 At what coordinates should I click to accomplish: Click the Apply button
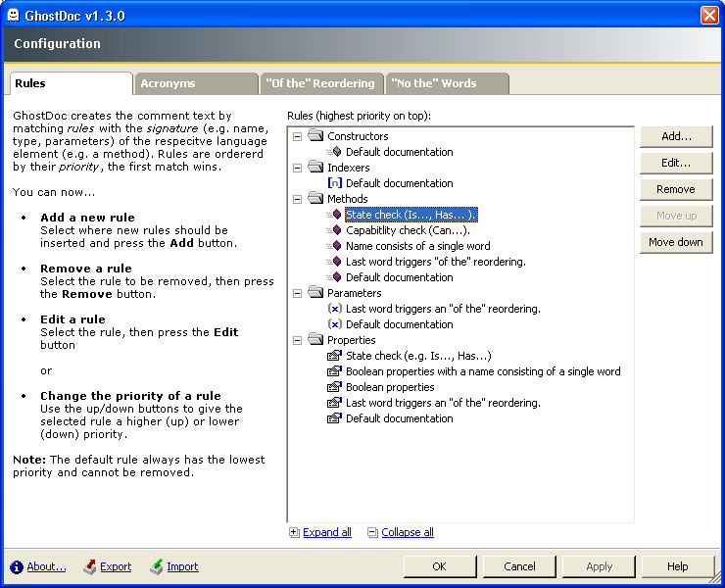(599, 566)
